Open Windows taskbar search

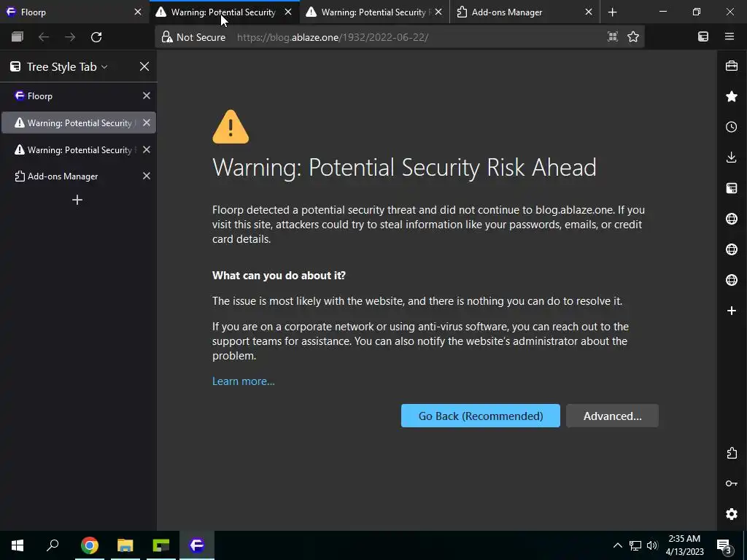pos(53,545)
